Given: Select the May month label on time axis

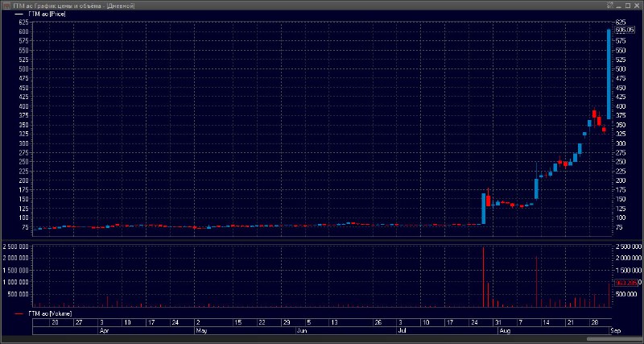Looking at the screenshot, I should pos(202,330).
